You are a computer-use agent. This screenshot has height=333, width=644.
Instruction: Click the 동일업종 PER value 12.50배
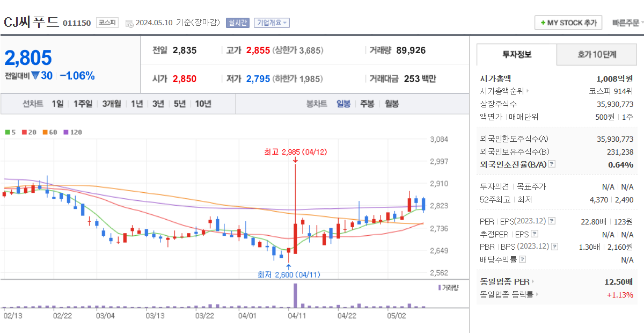(619, 281)
